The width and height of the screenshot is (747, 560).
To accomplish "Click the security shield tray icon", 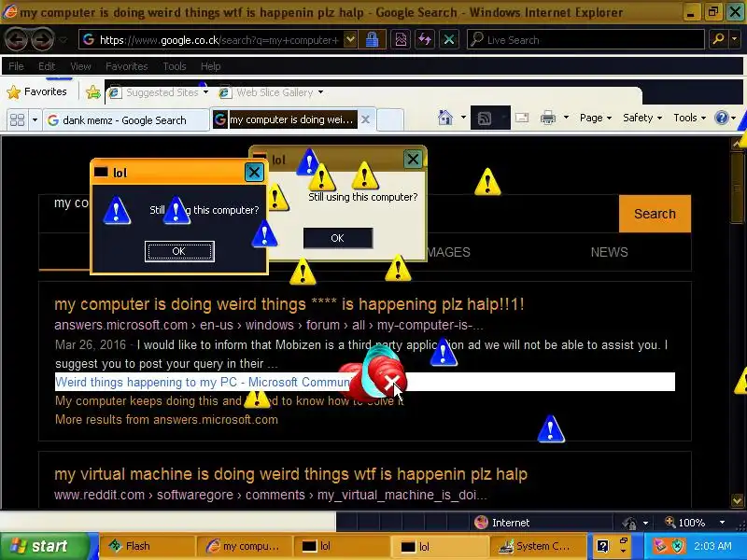I will click(x=678, y=546).
